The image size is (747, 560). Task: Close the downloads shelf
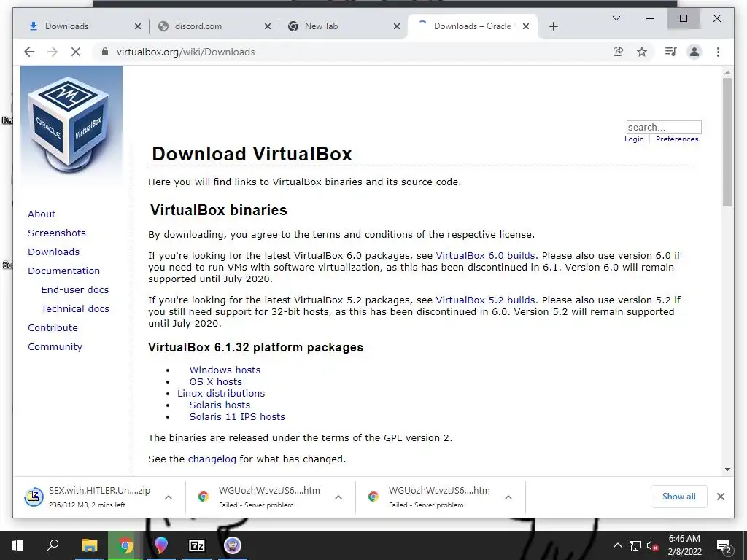720,497
